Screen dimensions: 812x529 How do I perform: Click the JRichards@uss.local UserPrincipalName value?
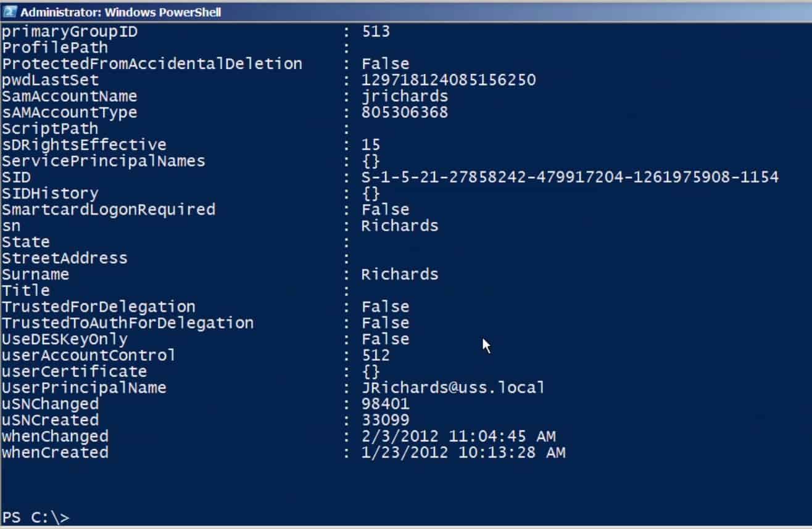tap(453, 388)
